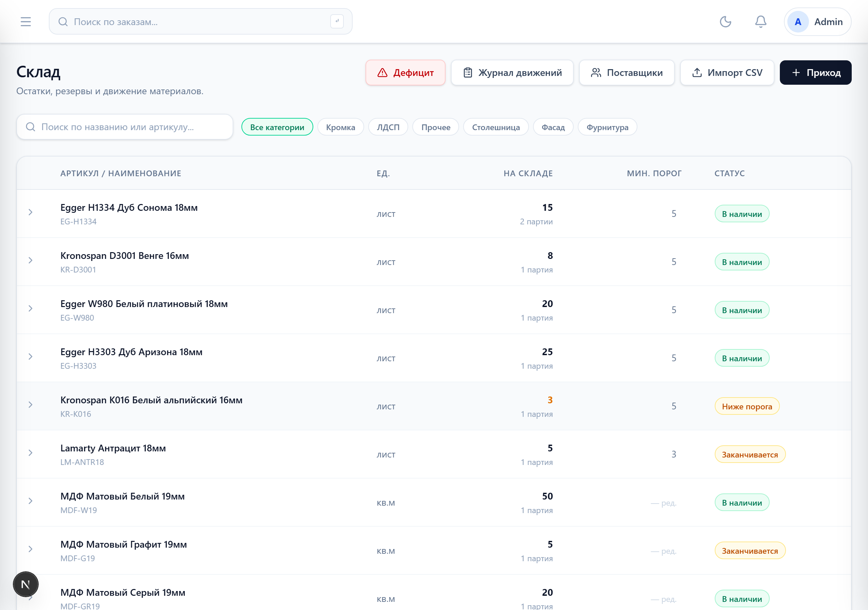Click the '2 партии' batch count
The width and height of the screenshot is (868, 610).
pos(536,222)
